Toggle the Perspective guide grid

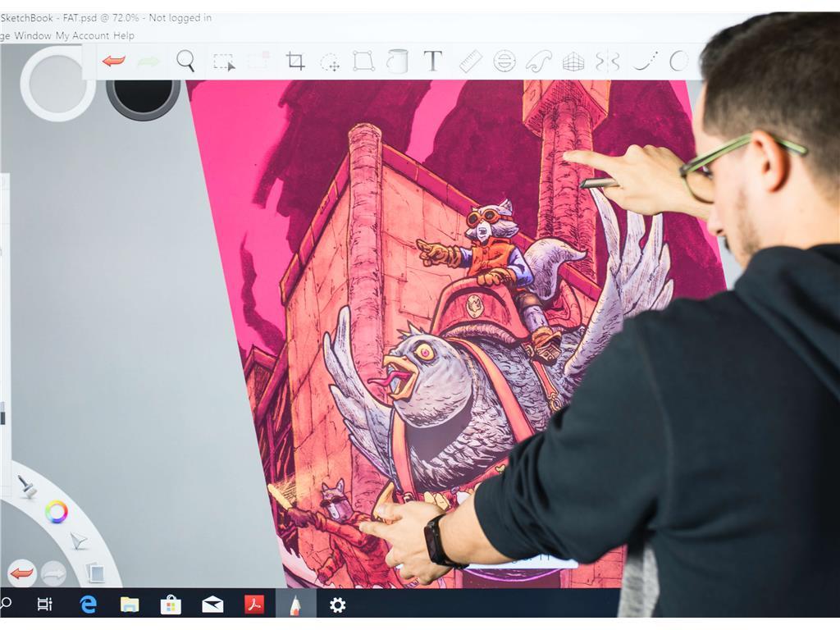pyautogui.click(x=573, y=62)
